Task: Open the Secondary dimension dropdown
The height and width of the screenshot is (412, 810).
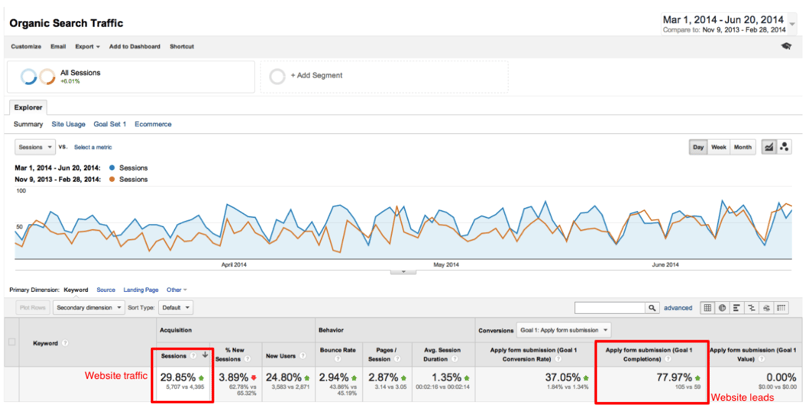Action: (x=88, y=308)
